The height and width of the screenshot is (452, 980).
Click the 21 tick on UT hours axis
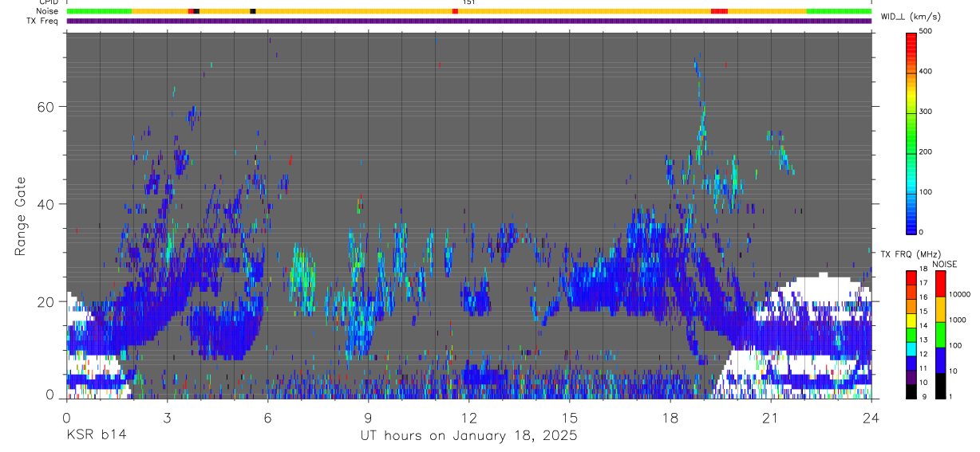pyautogui.click(x=770, y=417)
